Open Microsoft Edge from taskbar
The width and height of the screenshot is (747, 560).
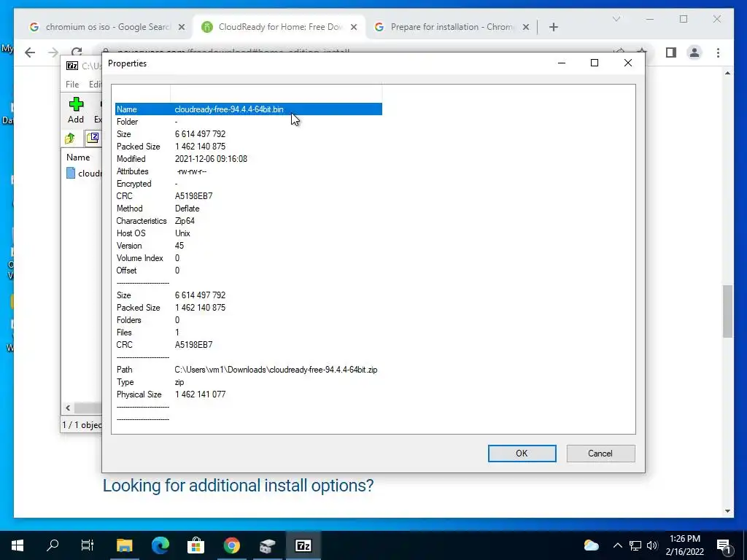click(x=160, y=545)
